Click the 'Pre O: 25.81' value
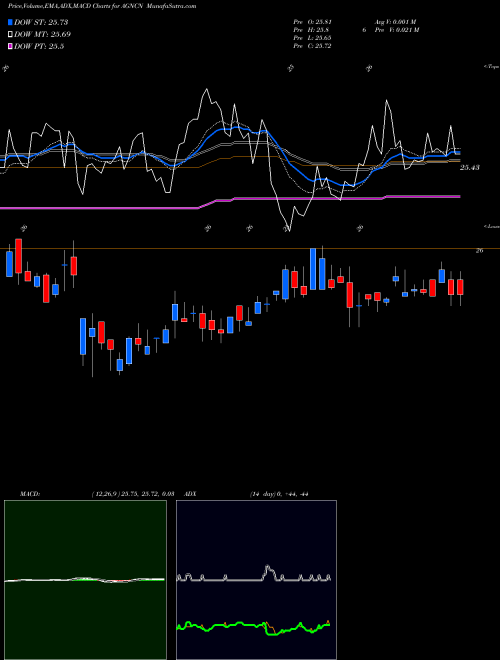500x660 pixels. pyautogui.click(x=312, y=22)
